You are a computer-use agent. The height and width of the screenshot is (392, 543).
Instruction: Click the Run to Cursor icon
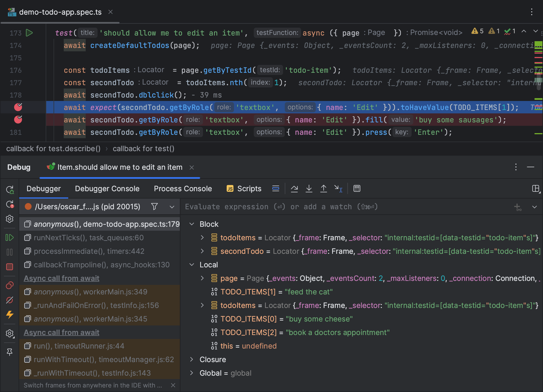click(338, 189)
